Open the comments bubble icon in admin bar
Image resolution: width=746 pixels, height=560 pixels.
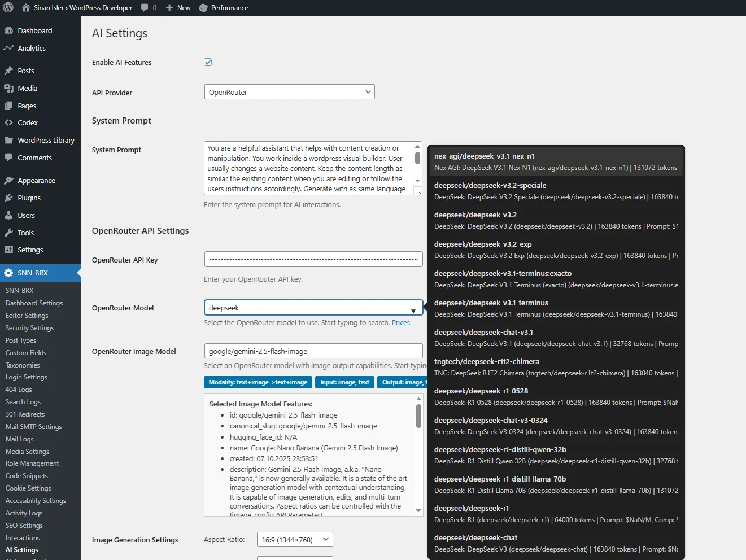[145, 8]
